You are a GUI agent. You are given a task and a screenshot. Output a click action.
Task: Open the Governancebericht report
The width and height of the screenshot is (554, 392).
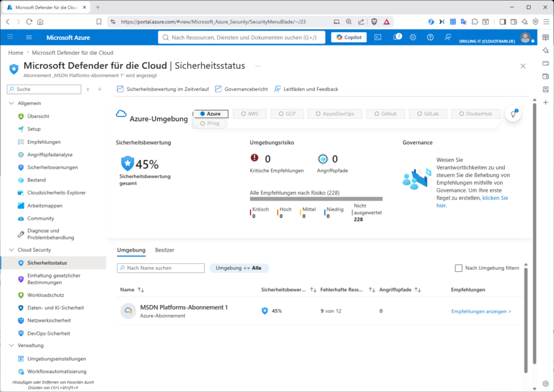pos(242,89)
